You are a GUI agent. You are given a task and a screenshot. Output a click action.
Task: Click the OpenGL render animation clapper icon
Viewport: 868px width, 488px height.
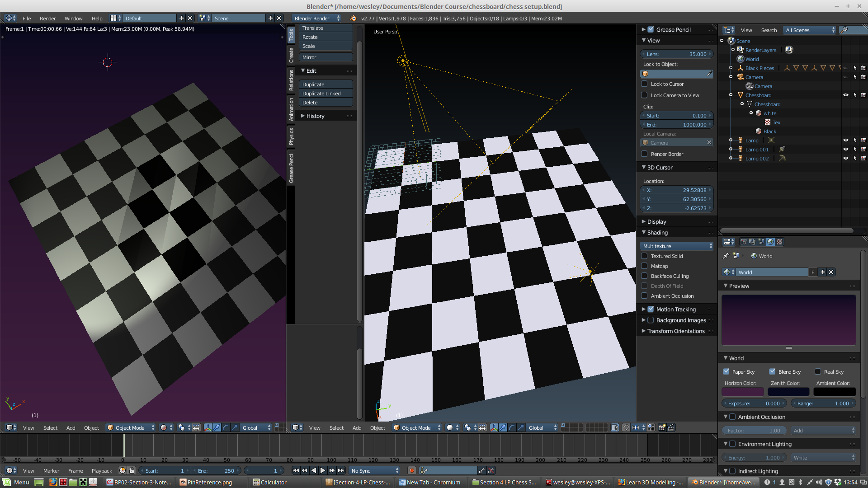[671, 428]
